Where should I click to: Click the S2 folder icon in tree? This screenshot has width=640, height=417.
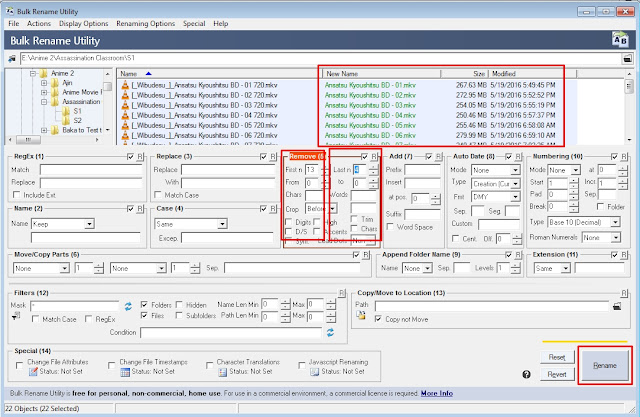click(66, 121)
